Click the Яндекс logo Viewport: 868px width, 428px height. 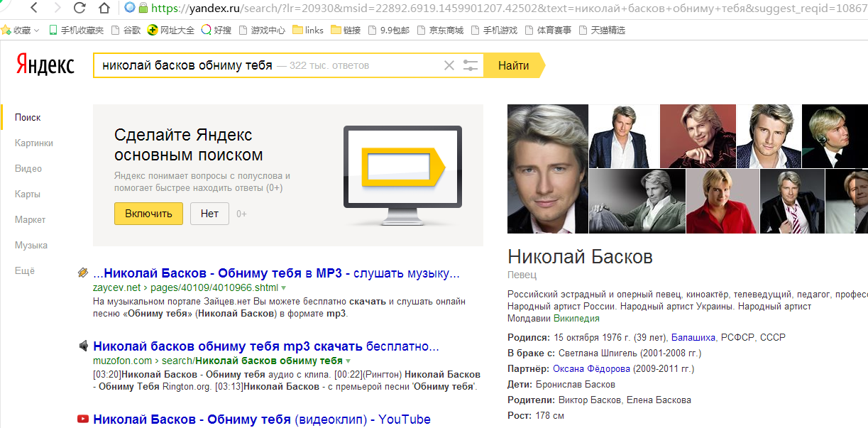coord(45,65)
